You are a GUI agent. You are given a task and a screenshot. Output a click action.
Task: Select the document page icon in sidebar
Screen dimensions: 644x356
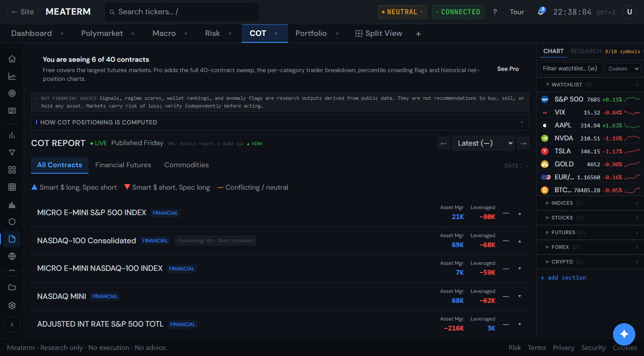(12, 239)
